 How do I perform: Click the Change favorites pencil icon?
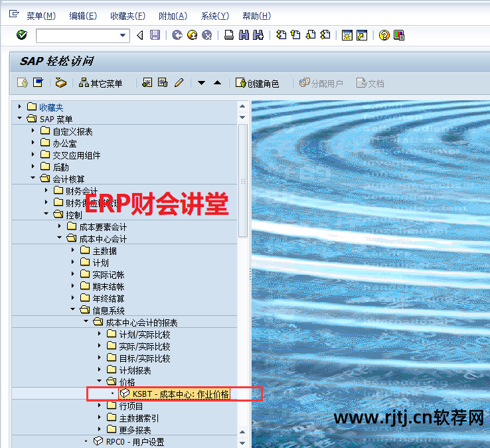(179, 83)
